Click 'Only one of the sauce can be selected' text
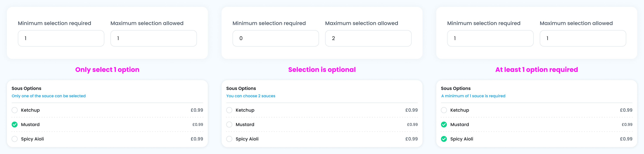This screenshot has height=154, width=644. tap(49, 96)
